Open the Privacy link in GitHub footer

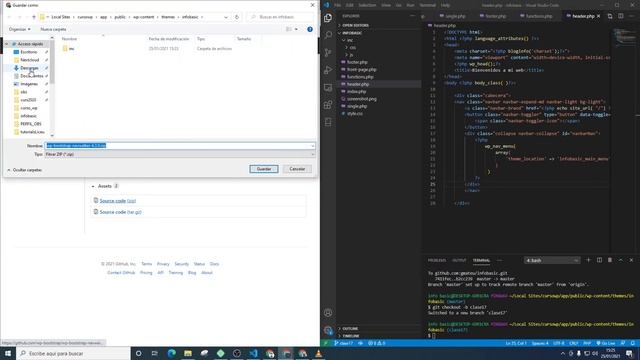[163, 264]
